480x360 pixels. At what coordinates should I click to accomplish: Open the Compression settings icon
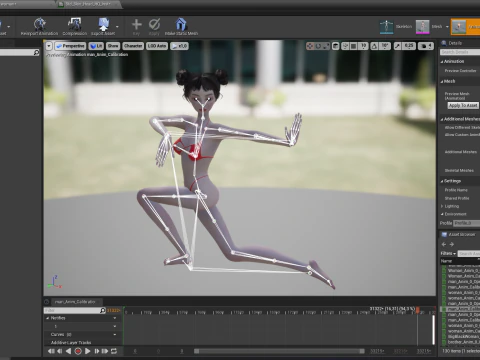(75, 24)
